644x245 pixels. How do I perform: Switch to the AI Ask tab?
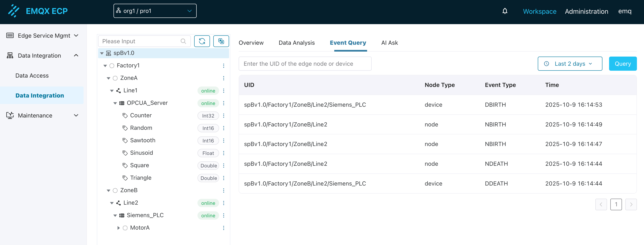(x=389, y=43)
